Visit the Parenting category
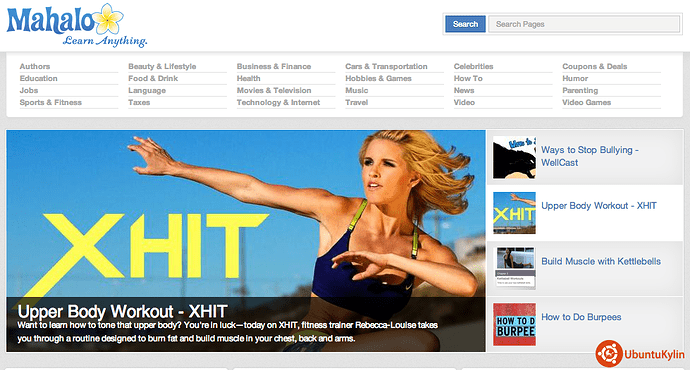The width and height of the screenshot is (690, 370). coord(580,90)
